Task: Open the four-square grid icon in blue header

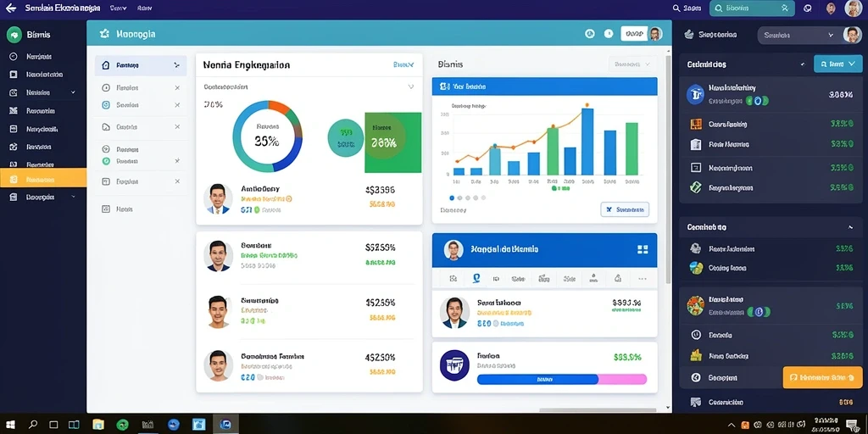Action: pyautogui.click(x=643, y=250)
